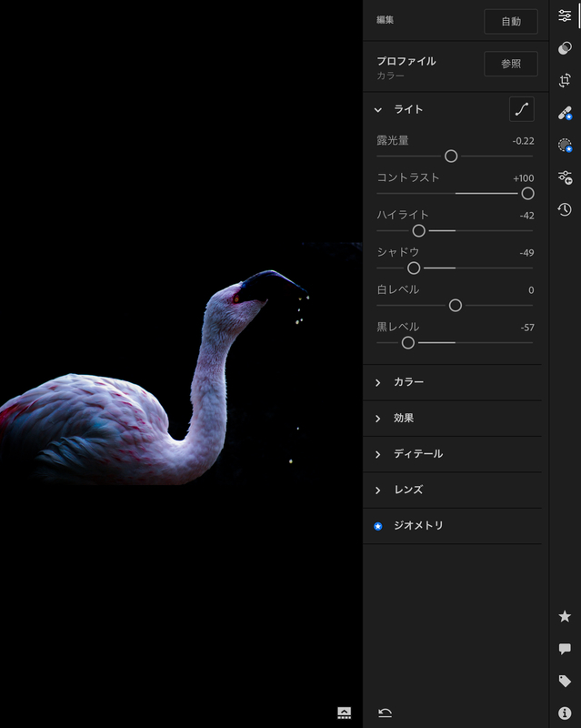This screenshot has height=728, width=581.
Task: Open the Comments speech bubble icon
Action: 565,649
